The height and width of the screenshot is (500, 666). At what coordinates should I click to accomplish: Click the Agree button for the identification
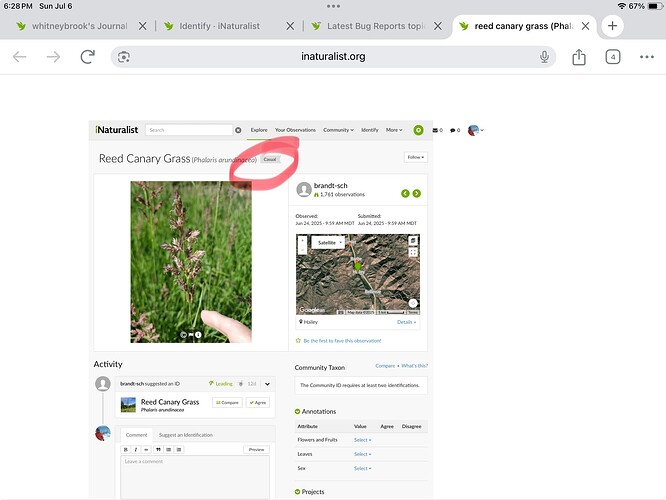(258, 402)
